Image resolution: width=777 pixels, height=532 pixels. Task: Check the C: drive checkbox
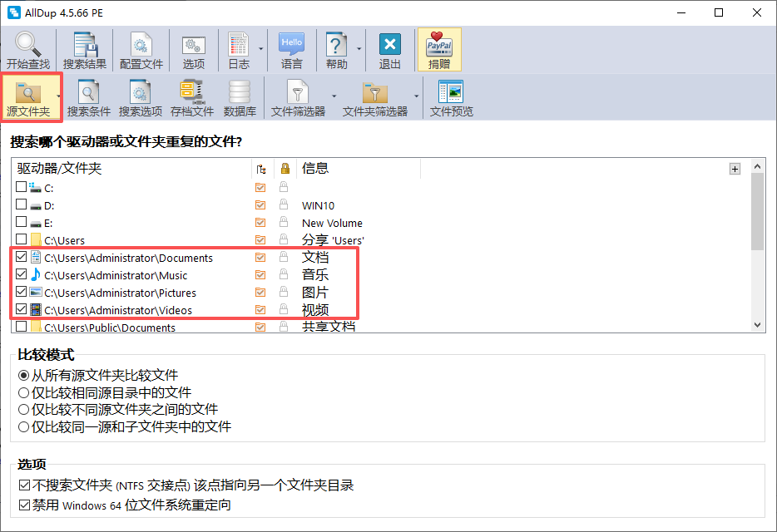21,187
